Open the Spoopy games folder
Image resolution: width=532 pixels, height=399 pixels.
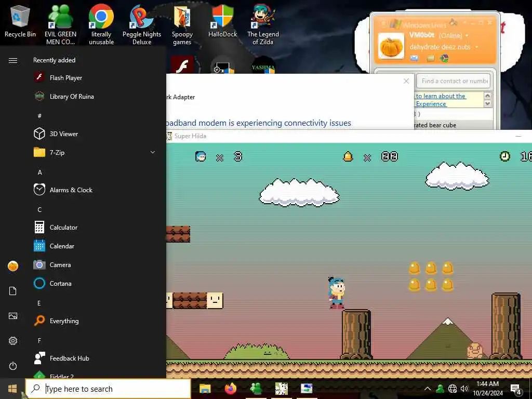click(182, 24)
